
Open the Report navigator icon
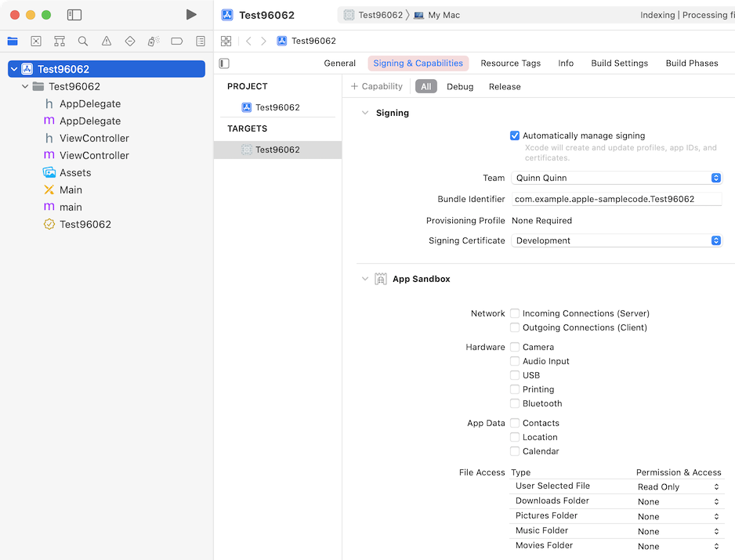(x=201, y=42)
